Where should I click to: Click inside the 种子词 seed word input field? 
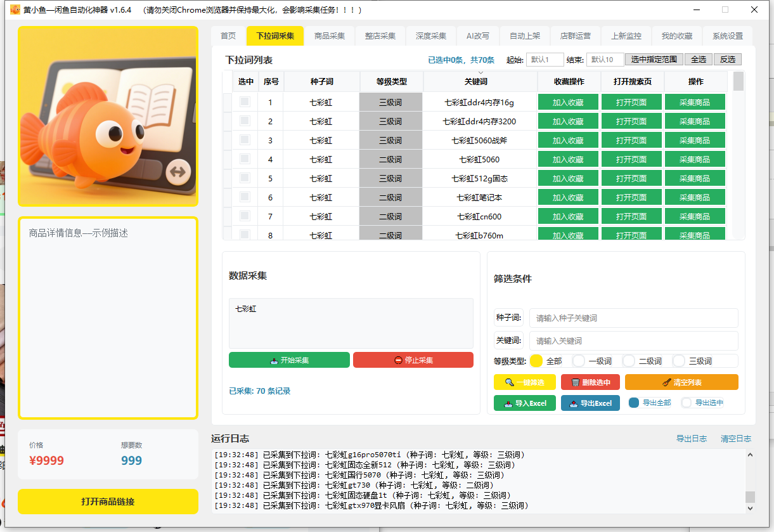click(634, 318)
